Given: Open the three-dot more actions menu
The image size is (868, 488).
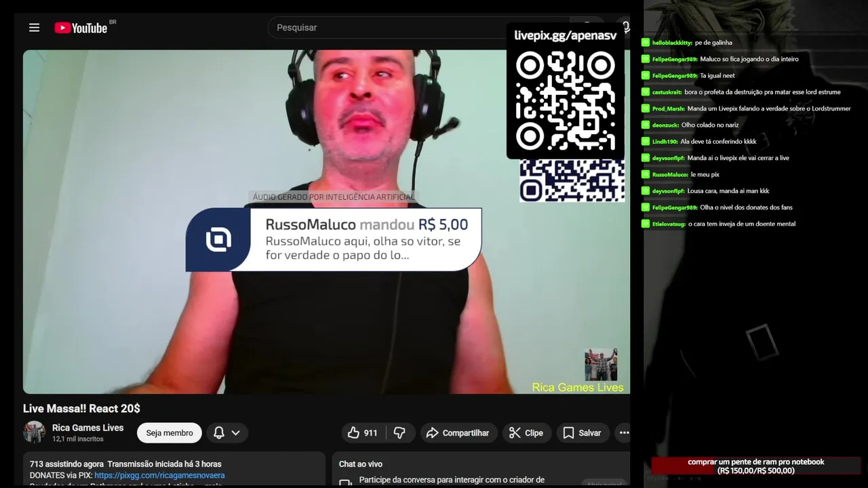Looking at the screenshot, I should coord(624,433).
